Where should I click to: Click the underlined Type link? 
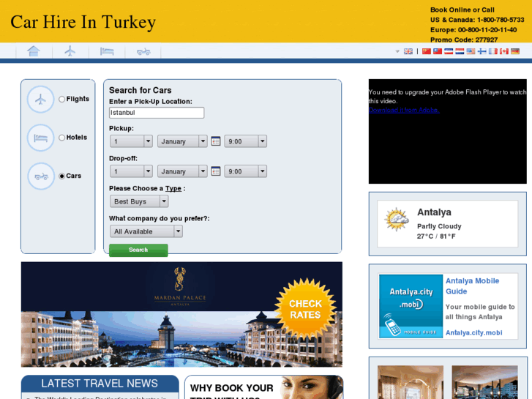point(173,188)
